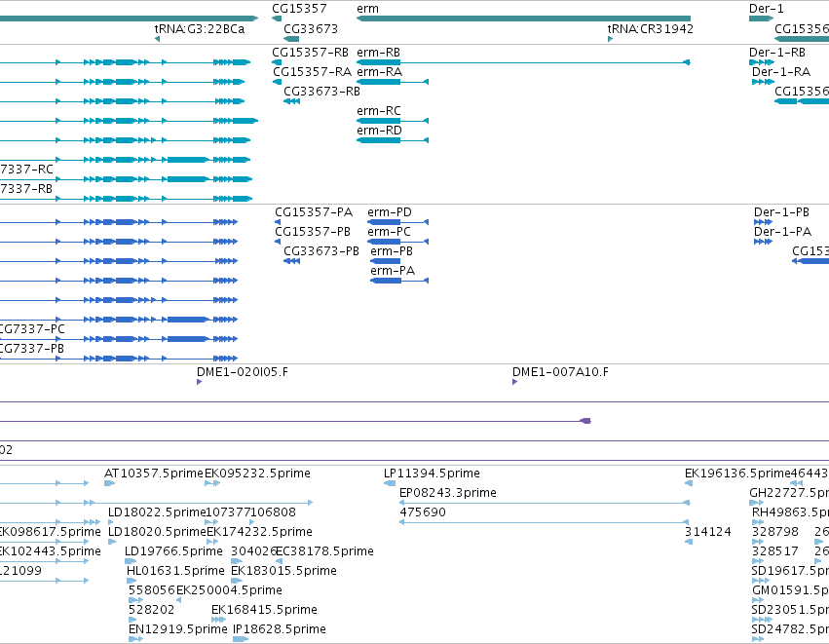This screenshot has height=644, width=829.
Task: Click the Der-1-PB protein label
Action: click(x=781, y=212)
